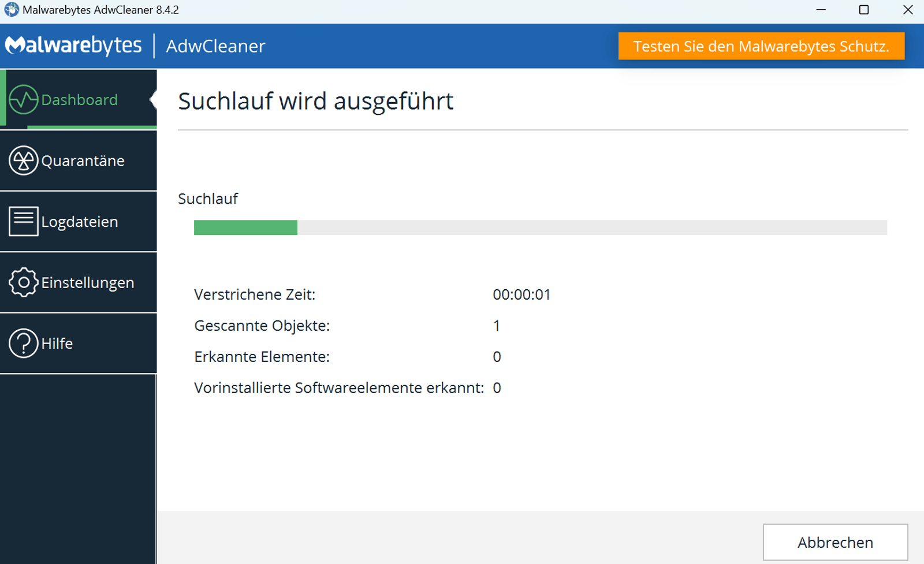Click Testen Sie den Malwarebytes Schutz
Image resolution: width=924 pixels, height=564 pixels.
(762, 46)
